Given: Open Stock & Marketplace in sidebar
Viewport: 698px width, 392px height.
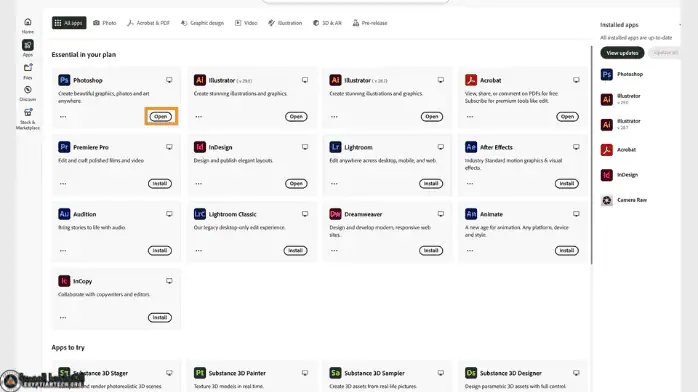Looking at the screenshot, I should (28, 119).
